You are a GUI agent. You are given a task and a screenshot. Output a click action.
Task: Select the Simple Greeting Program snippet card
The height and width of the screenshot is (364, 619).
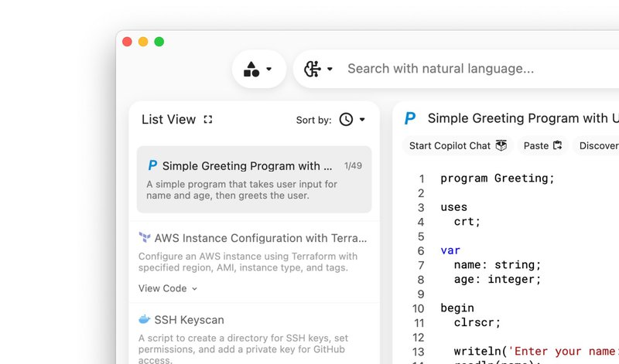(255, 179)
